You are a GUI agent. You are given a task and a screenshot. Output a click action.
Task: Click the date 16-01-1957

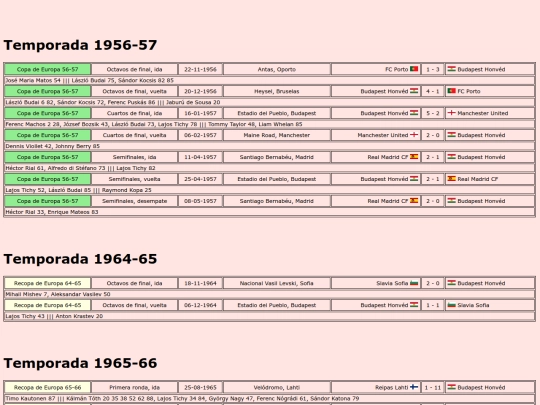[x=200, y=113]
